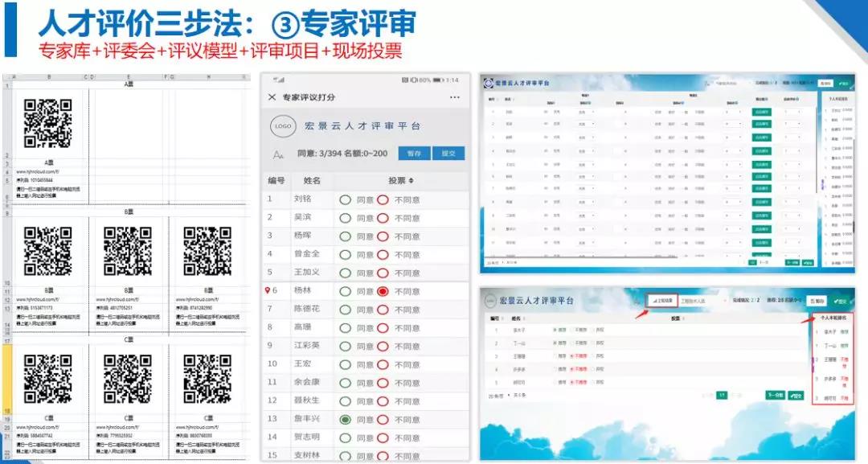Click the white 暂存 button in lower platform window

[817, 301]
